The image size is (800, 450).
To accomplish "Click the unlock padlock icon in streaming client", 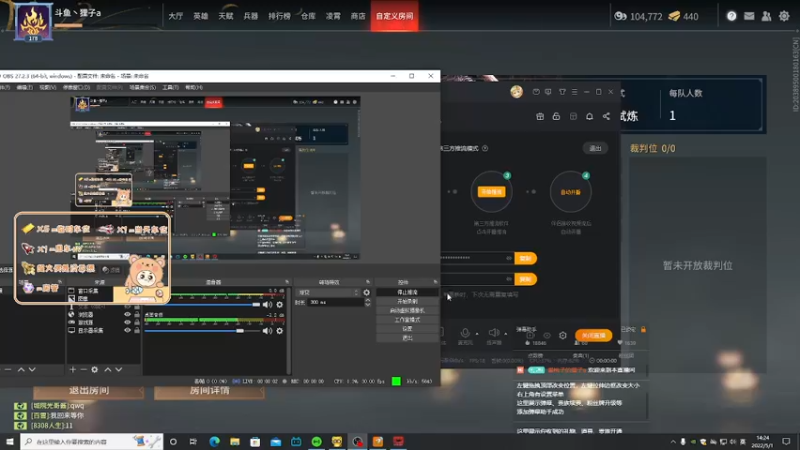I will pos(556,116).
